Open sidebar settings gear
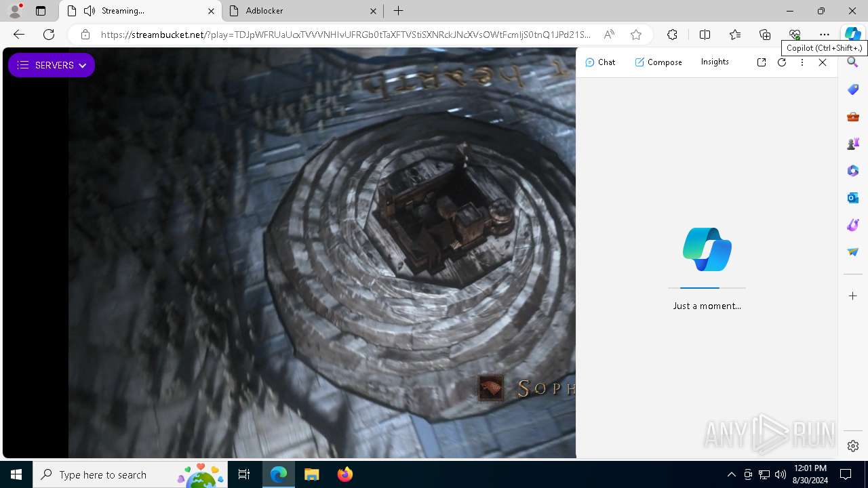The width and height of the screenshot is (868, 488). click(853, 446)
